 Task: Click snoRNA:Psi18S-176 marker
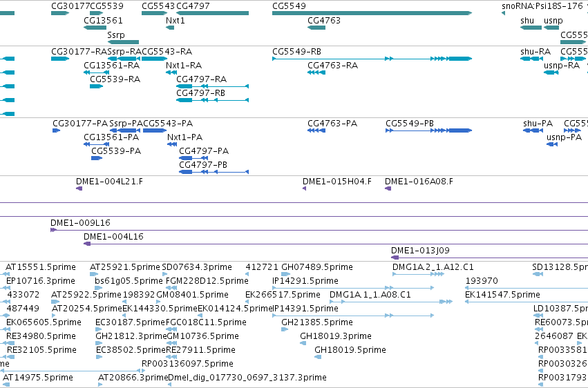click(503, 13)
